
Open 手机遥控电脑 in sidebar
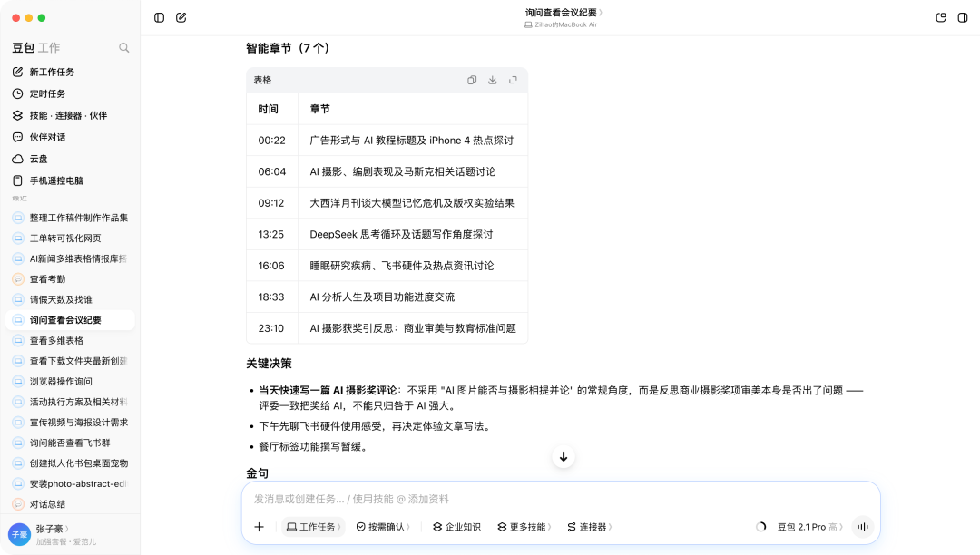click(x=70, y=181)
